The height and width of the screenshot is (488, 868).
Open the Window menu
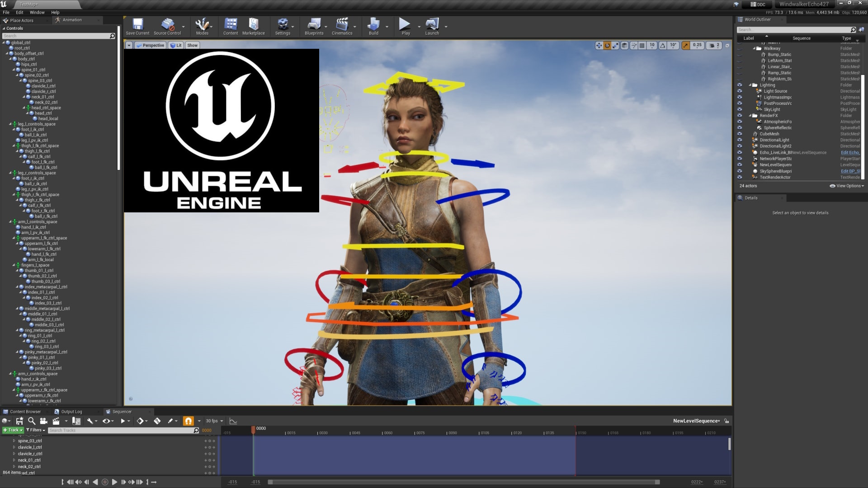coord(37,12)
